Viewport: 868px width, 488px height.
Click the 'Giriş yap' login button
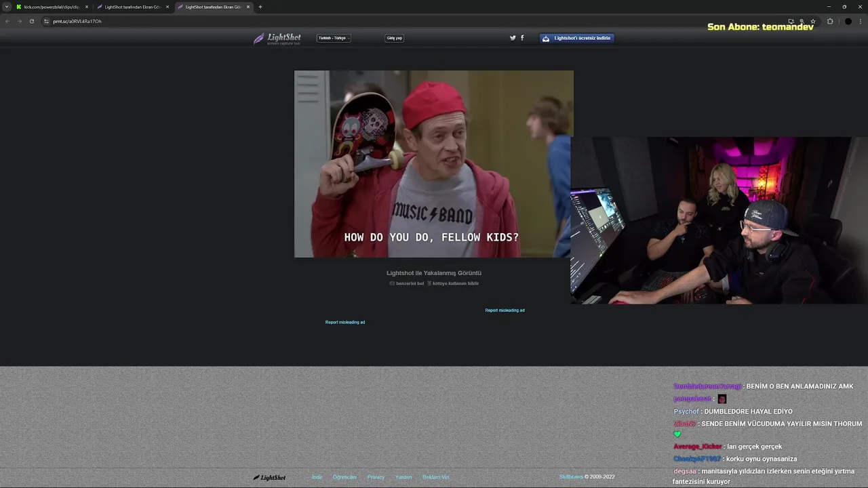(395, 38)
